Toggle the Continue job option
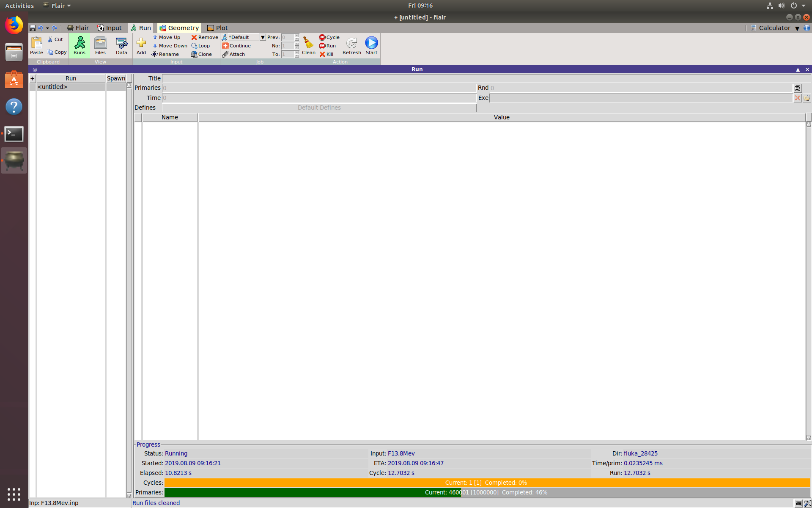This screenshot has height=508, width=812. point(236,46)
